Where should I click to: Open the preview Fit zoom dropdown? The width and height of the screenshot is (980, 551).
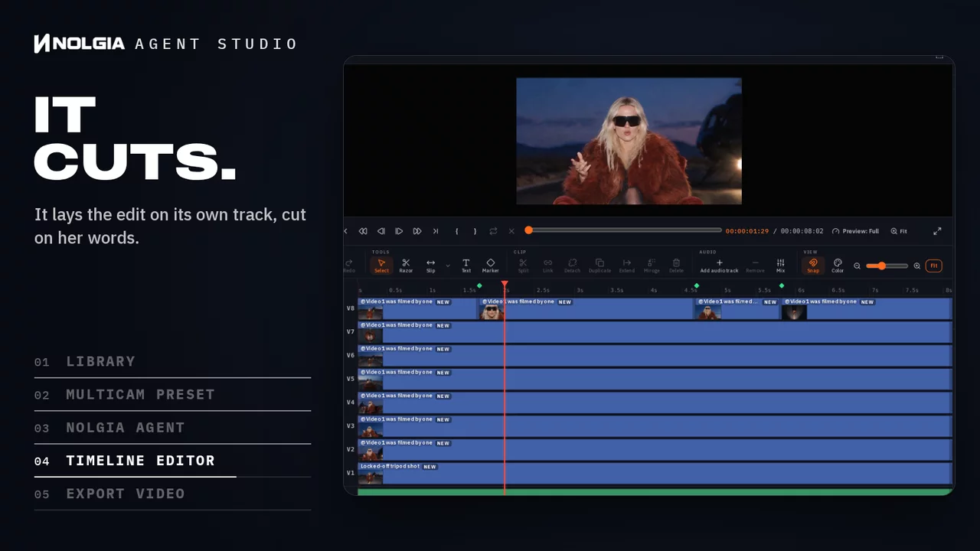[899, 231]
